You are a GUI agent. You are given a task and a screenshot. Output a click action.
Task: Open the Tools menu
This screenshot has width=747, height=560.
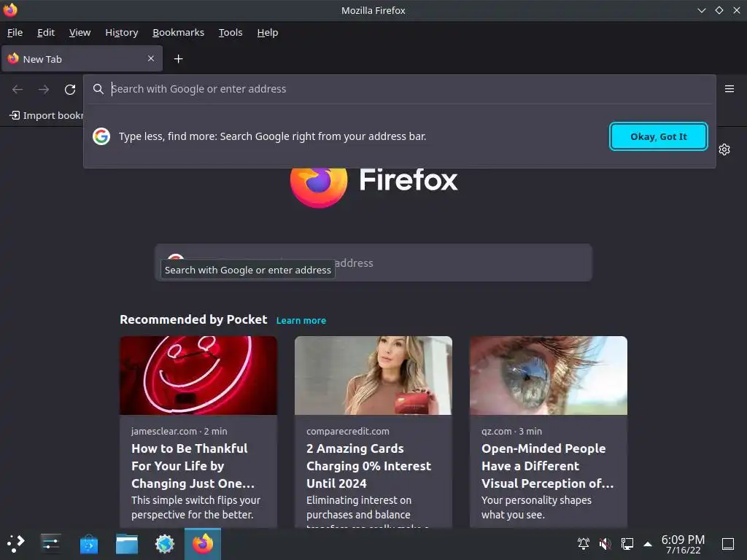231,32
